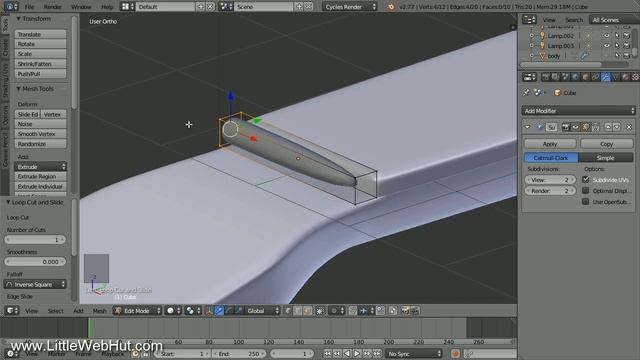The image size is (640, 360).
Task: Open the World properties tab
Action: (x=575, y=77)
